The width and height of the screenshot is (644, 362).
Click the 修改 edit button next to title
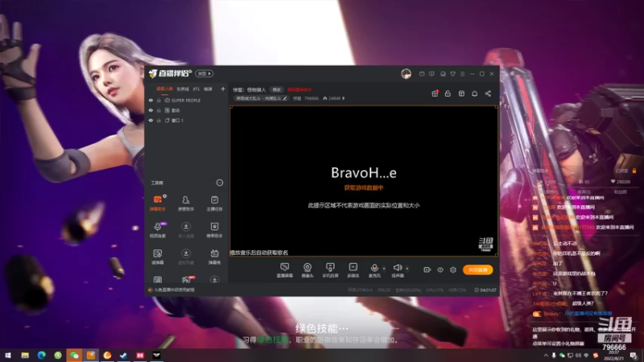pos(276,89)
